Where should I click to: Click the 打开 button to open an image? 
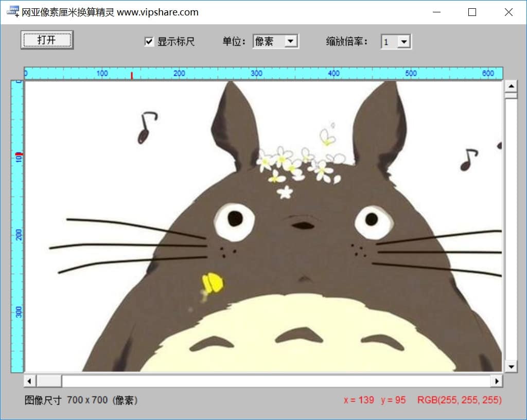coord(47,40)
